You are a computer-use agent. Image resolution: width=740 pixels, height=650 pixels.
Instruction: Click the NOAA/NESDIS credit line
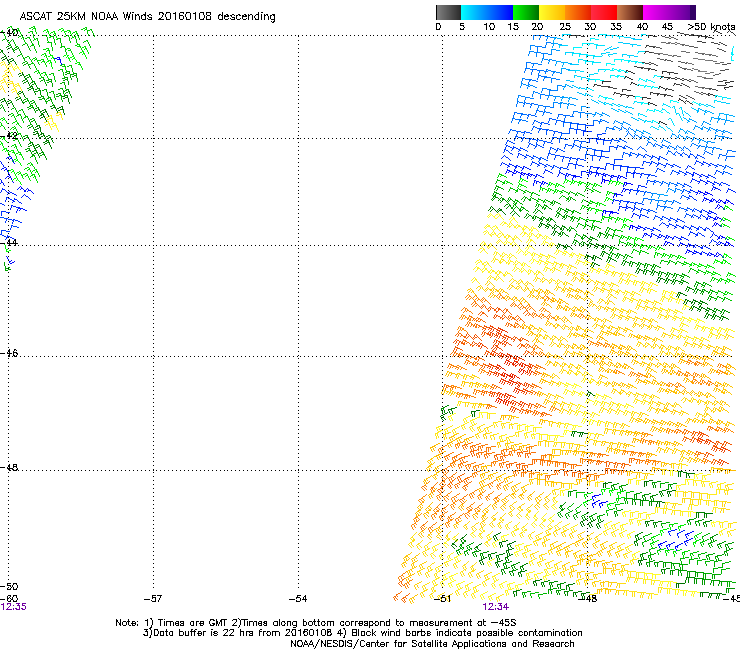(432, 644)
